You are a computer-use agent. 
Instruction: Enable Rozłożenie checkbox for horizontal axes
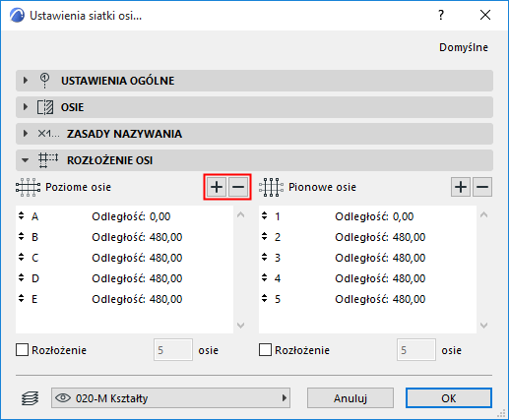(x=22, y=350)
